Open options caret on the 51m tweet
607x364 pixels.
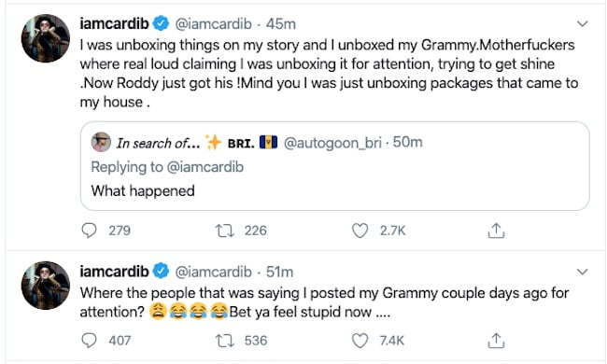[x=582, y=272]
